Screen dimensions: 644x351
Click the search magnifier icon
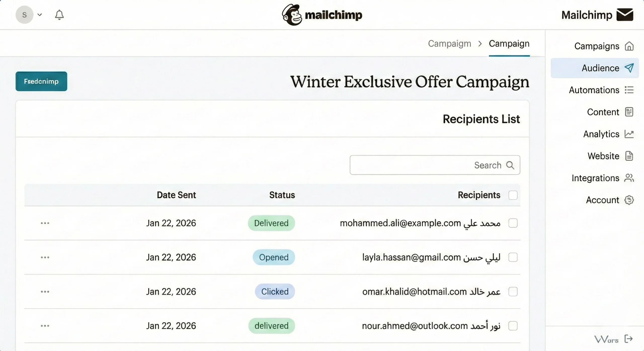[x=510, y=165]
